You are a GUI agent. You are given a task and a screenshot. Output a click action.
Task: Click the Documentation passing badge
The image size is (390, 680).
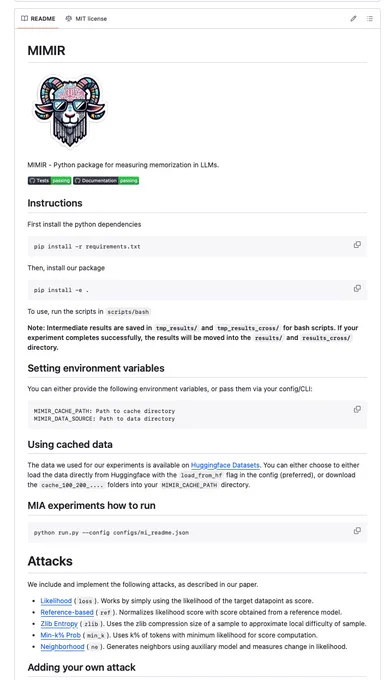point(106,181)
